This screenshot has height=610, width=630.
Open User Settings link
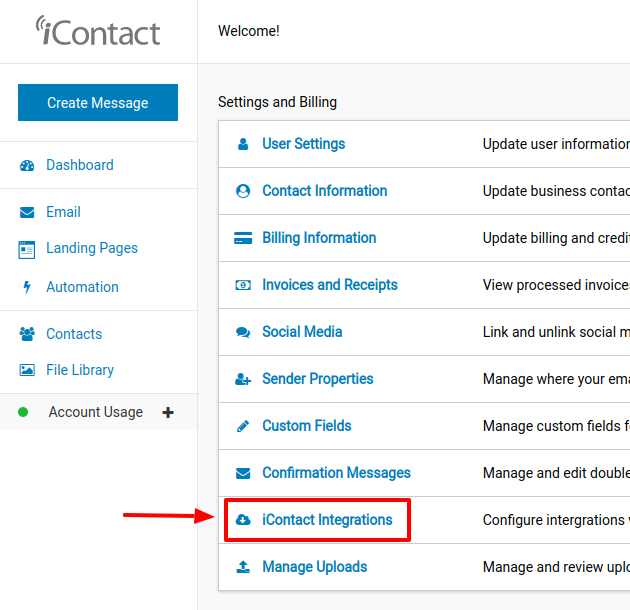[x=303, y=144]
